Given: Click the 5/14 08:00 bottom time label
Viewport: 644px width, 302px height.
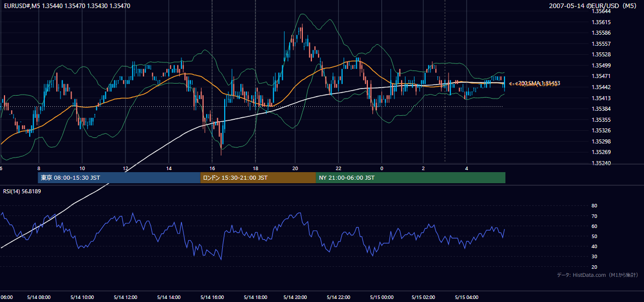Looking at the screenshot, I should click(39, 297).
